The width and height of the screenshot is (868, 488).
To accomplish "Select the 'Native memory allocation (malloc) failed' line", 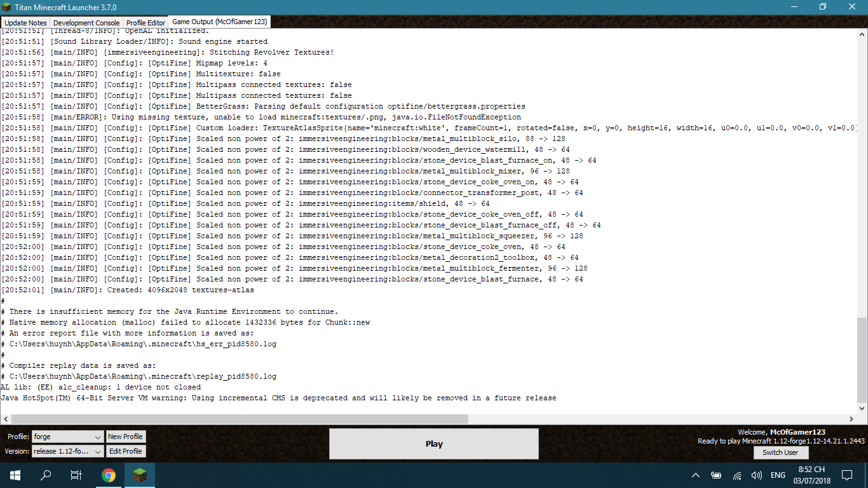I will point(186,322).
